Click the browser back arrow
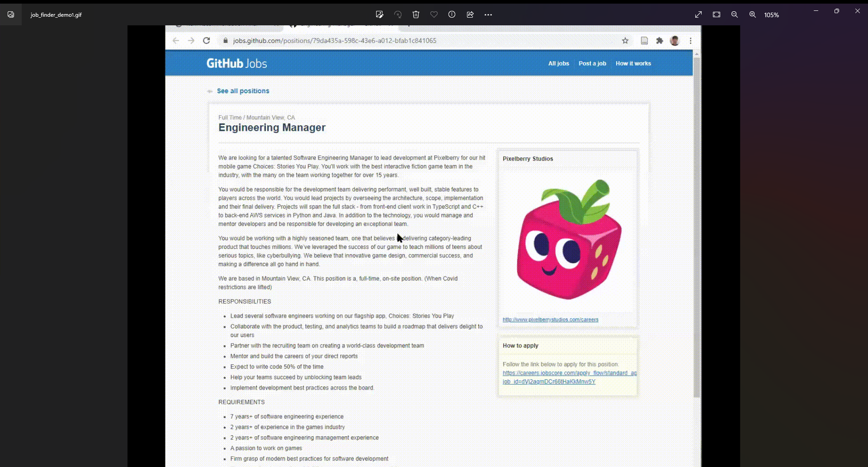Image resolution: width=868 pixels, height=467 pixels. pyautogui.click(x=176, y=41)
